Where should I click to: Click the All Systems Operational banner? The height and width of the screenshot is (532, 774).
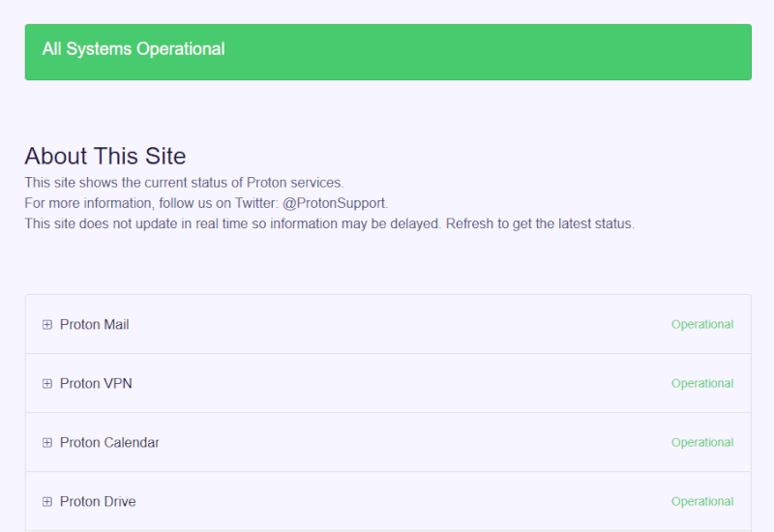coord(388,52)
